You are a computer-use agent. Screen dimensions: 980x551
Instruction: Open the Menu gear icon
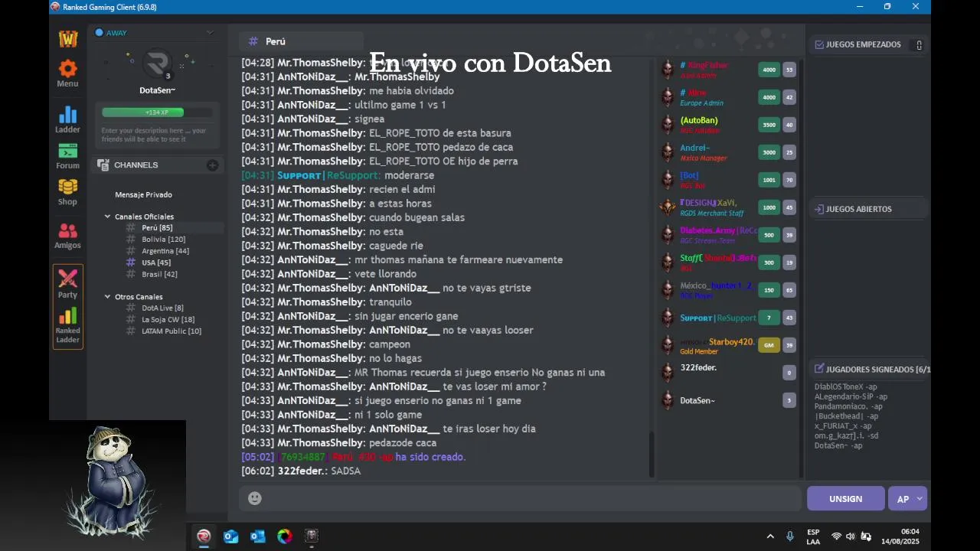[67, 73]
